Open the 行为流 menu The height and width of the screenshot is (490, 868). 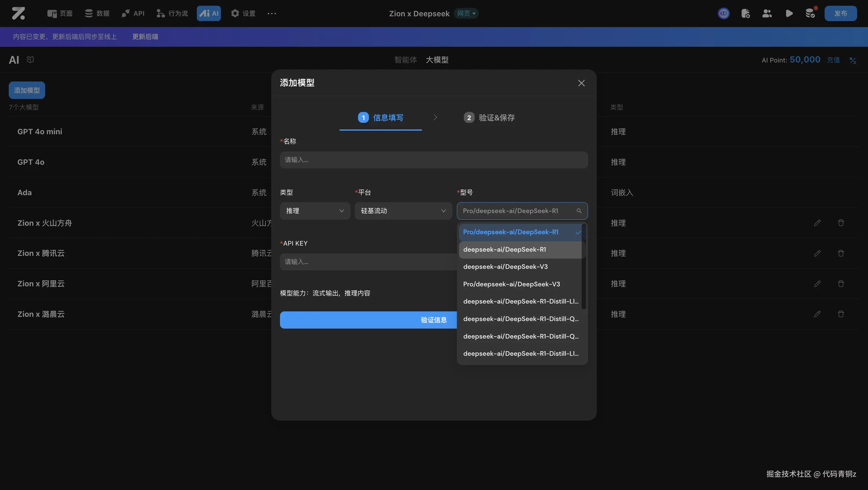tap(172, 14)
